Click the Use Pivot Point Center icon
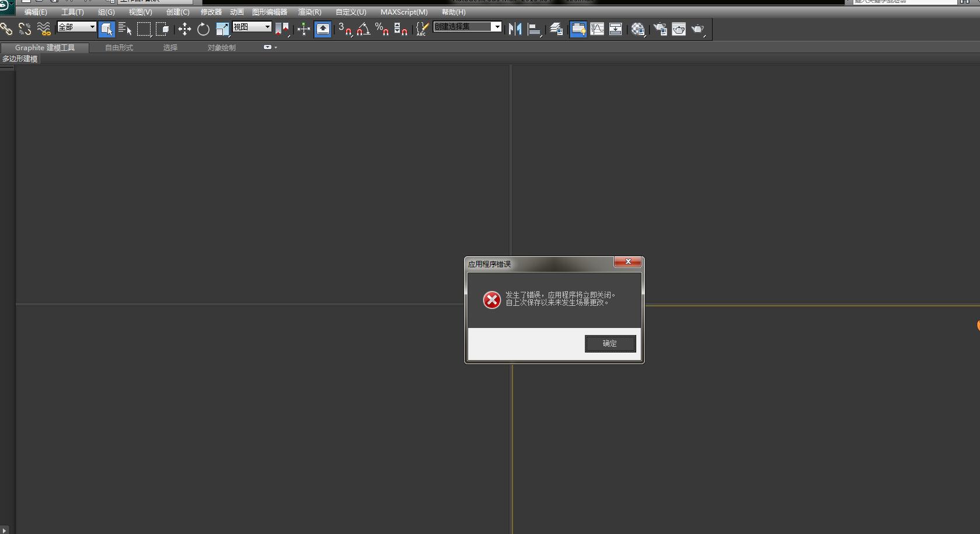The height and width of the screenshot is (534, 980). click(282, 29)
